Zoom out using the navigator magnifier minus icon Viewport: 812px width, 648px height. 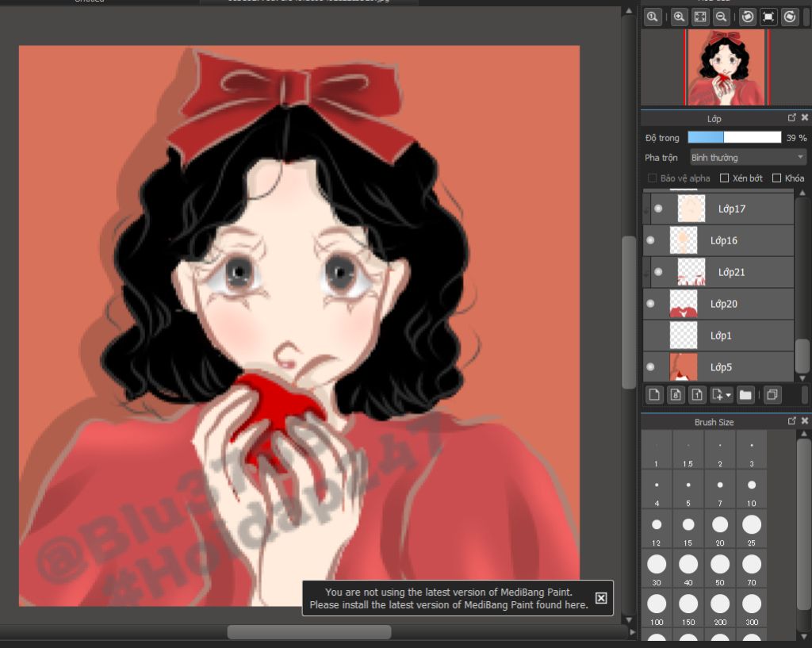721,17
